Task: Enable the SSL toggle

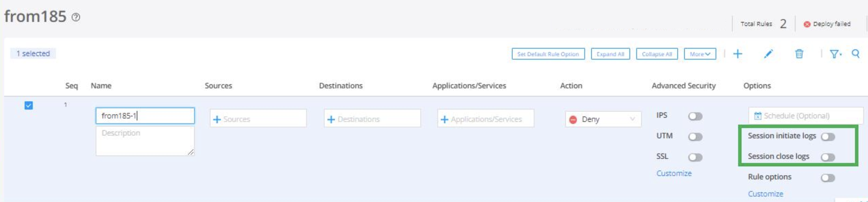Action: 695,157
